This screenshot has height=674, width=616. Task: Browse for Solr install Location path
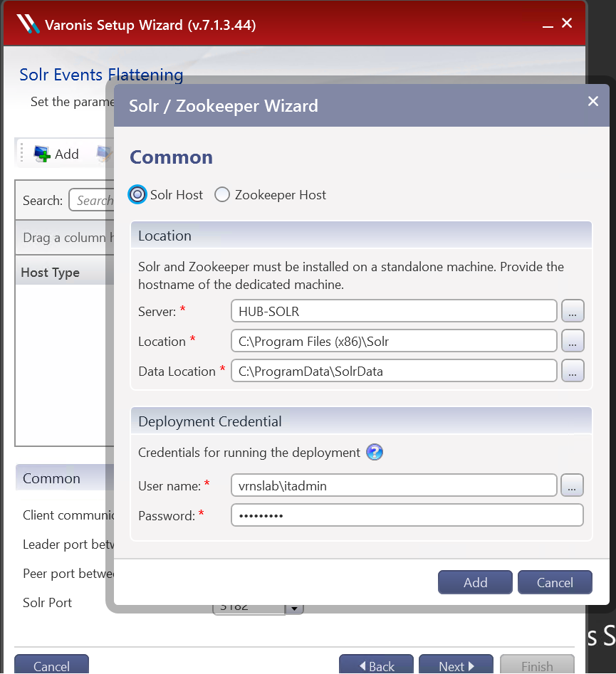[573, 341]
